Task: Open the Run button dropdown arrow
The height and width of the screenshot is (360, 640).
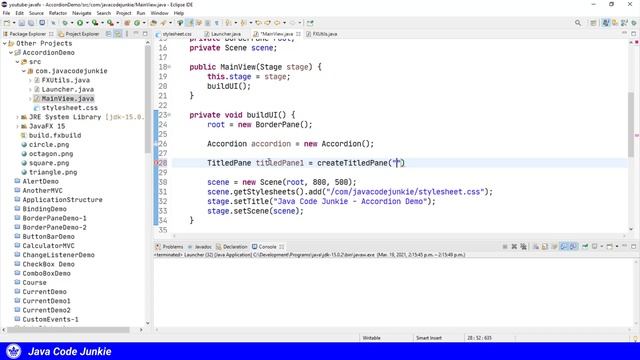Action: pos(87,23)
